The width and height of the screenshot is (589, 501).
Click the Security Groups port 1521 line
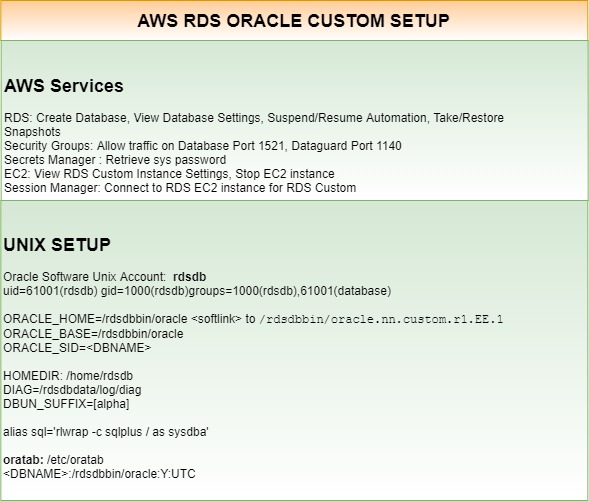pos(203,146)
